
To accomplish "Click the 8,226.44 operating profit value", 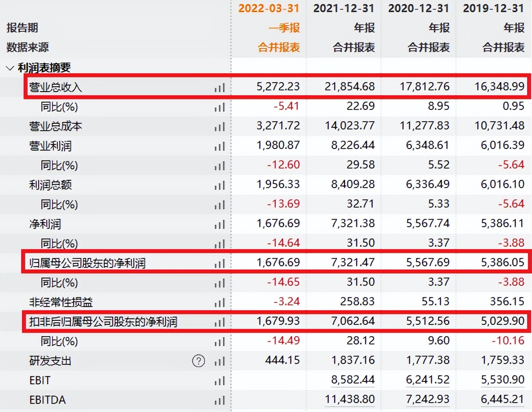I will pos(353,145).
